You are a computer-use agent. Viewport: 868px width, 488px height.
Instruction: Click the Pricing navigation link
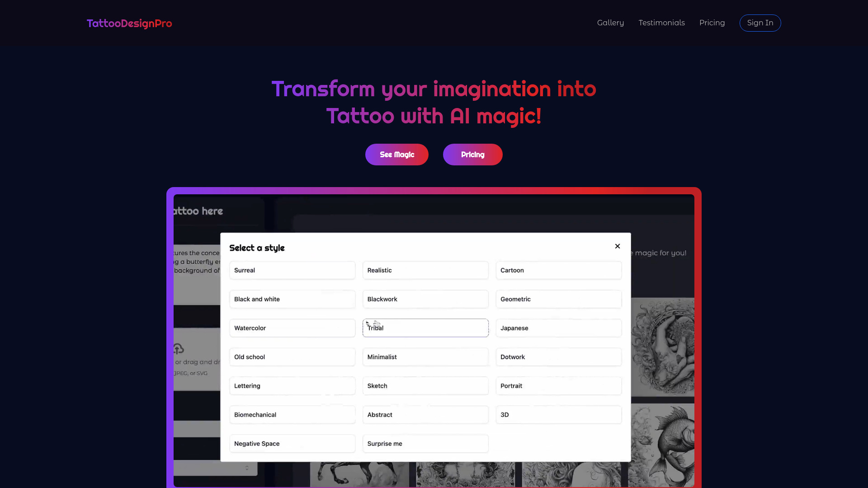coord(712,23)
